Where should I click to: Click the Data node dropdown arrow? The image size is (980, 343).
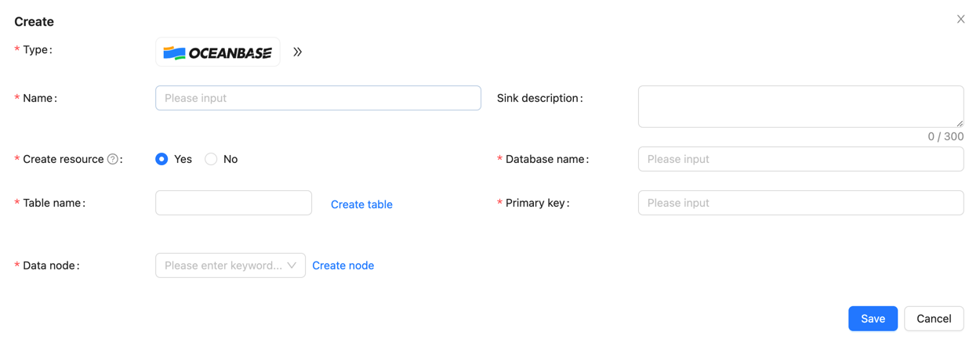[292, 265]
